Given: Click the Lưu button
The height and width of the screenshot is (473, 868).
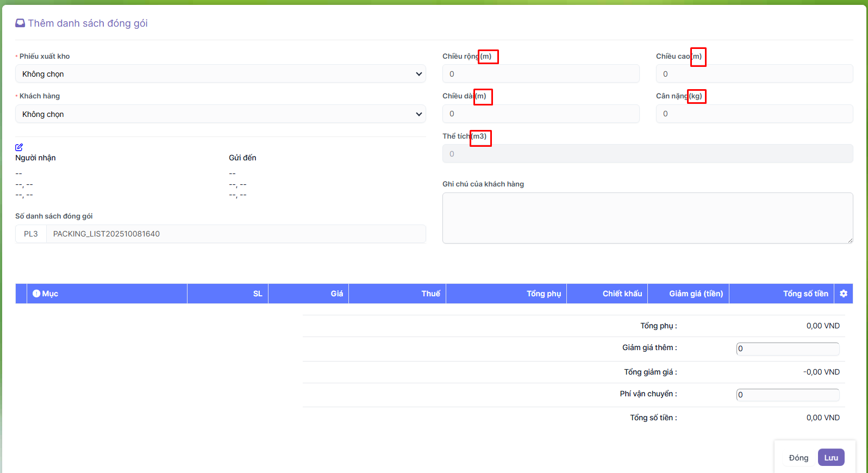Looking at the screenshot, I should pos(830,458).
